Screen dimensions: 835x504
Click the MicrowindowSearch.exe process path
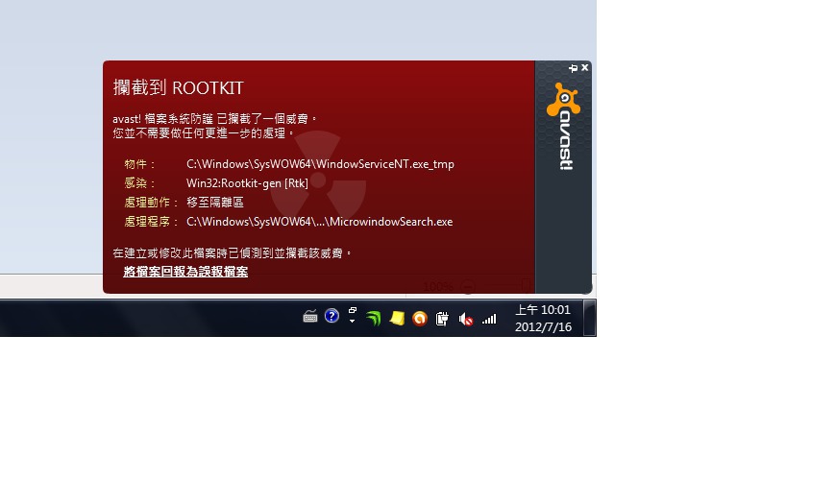[x=320, y=222]
